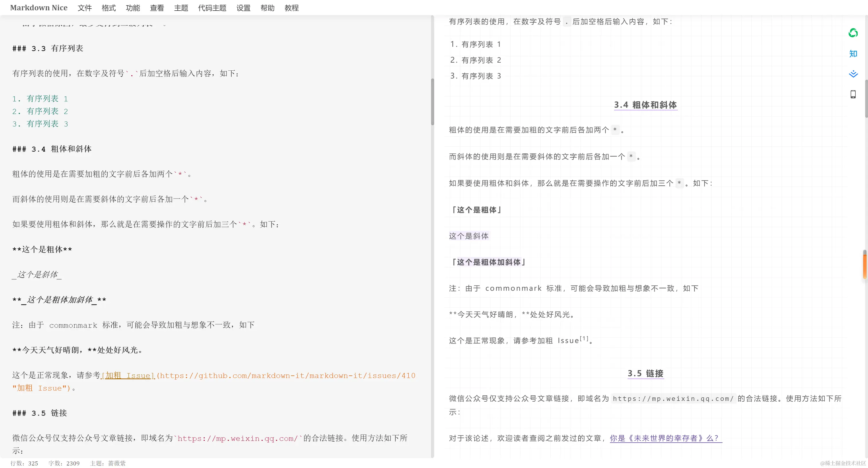Click the editor pane vertical scrollbar thumb
The width and height of the screenshot is (868, 468).
point(432,101)
